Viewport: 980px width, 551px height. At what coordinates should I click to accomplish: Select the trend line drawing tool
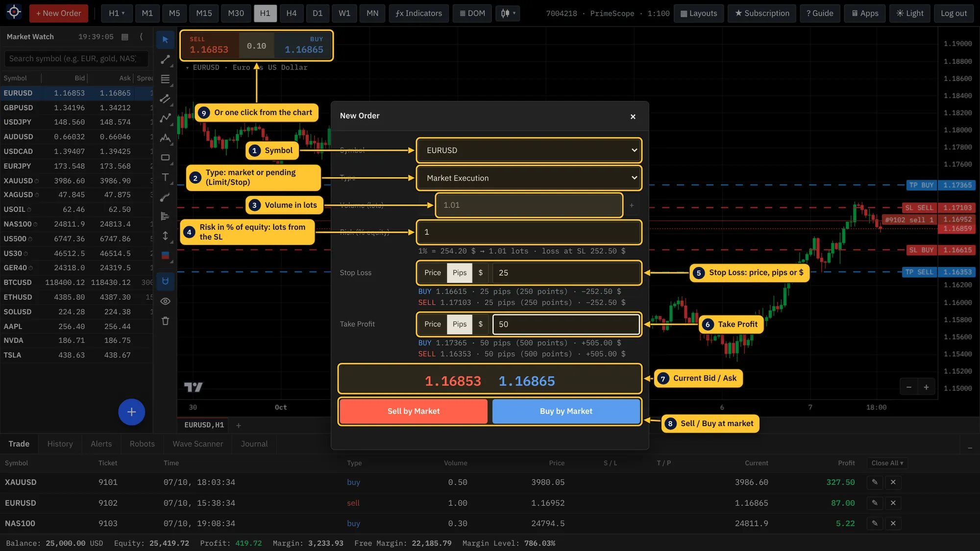click(x=165, y=59)
